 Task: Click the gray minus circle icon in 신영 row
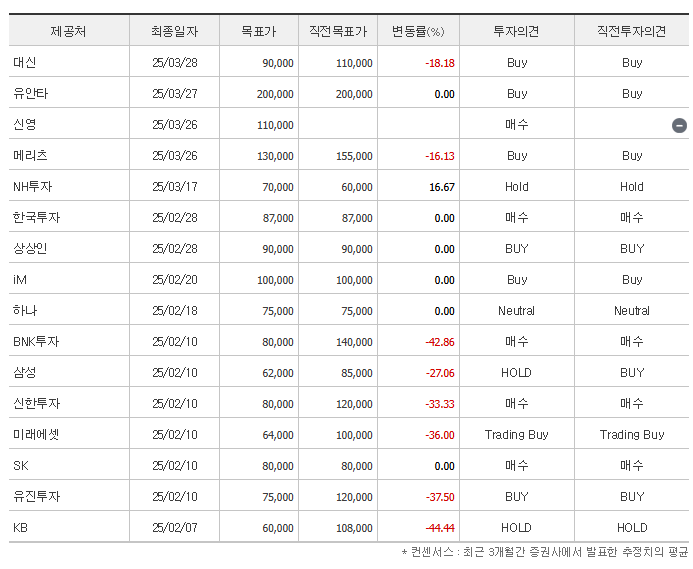pyautogui.click(x=679, y=126)
